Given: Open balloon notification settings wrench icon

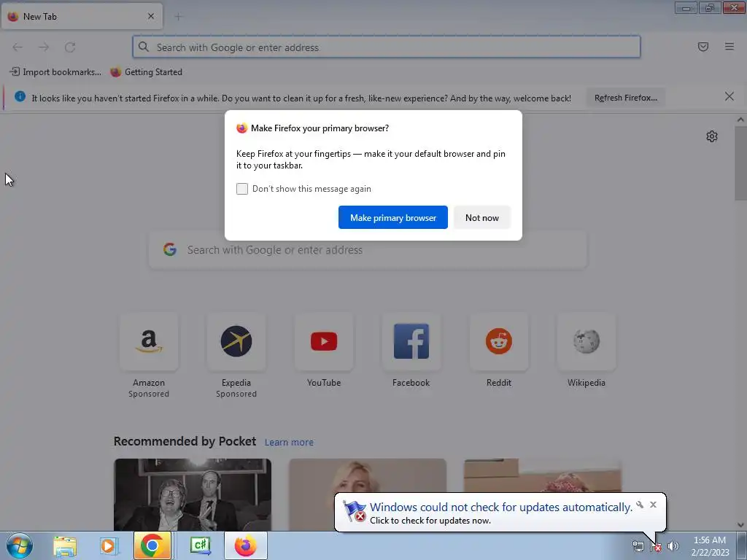Looking at the screenshot, I should [640, 505].
